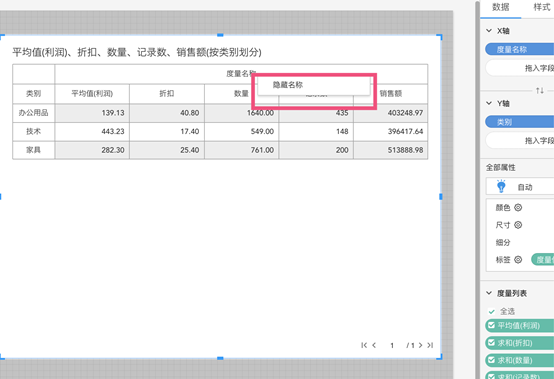The image size is (554, 379).
Task: Click the page number input field
Action: (x=392, y=345)
